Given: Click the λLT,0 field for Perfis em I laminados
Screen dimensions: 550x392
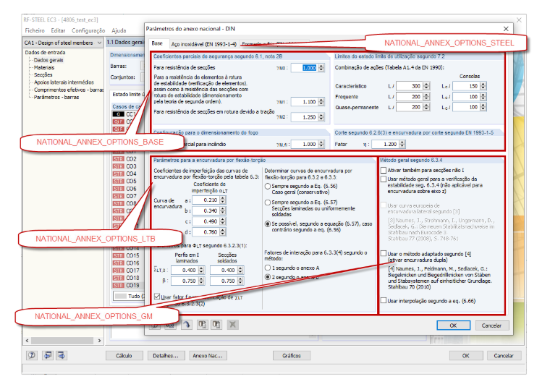Looking at the screenshot, I should coord(185,270).
